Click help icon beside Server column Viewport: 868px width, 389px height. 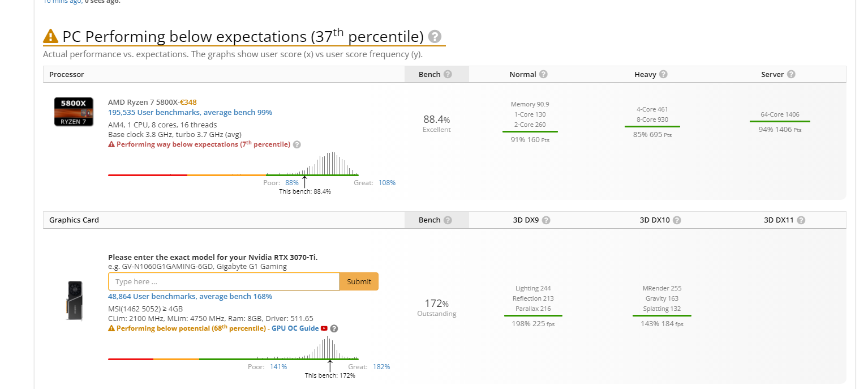[x=791, y=75]
